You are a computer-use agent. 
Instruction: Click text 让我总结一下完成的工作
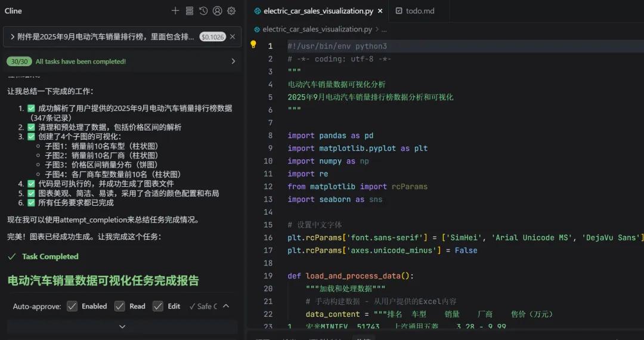coord(51,91)
